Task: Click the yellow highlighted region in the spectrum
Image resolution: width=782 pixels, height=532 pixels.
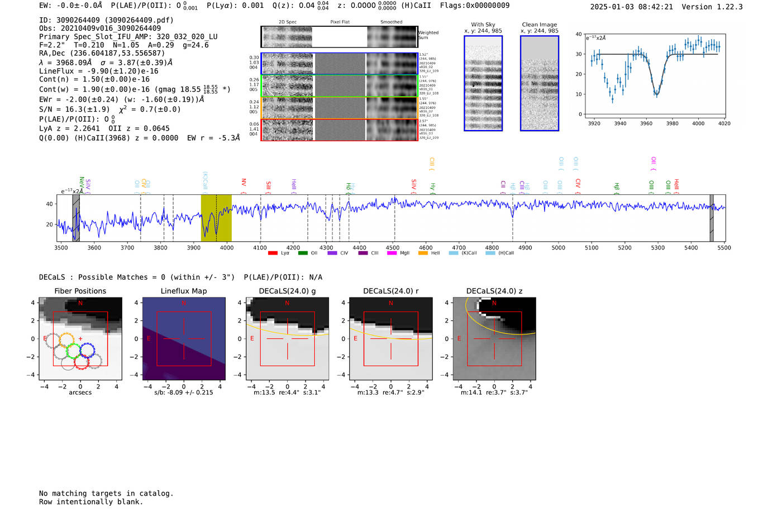Action: point(216,218)
